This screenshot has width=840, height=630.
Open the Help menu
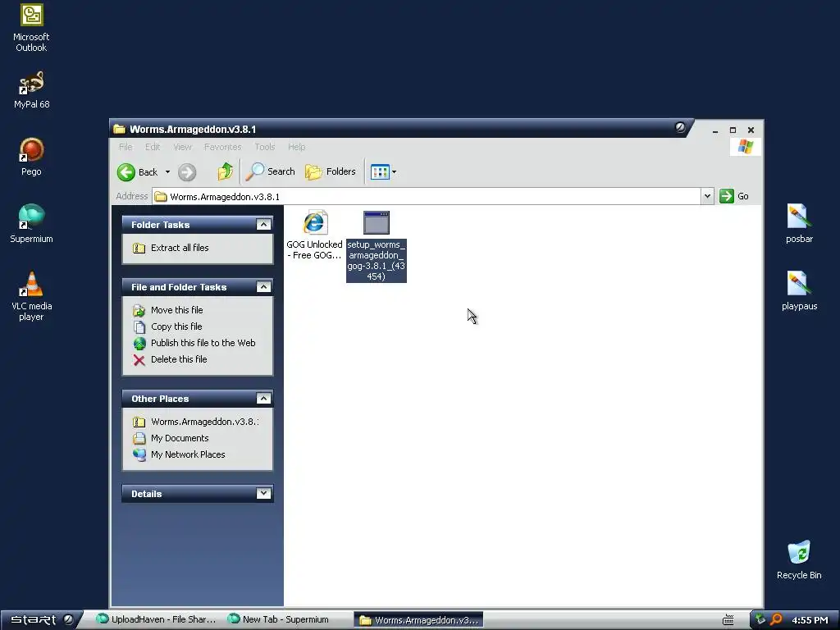[x=296, y=147]
